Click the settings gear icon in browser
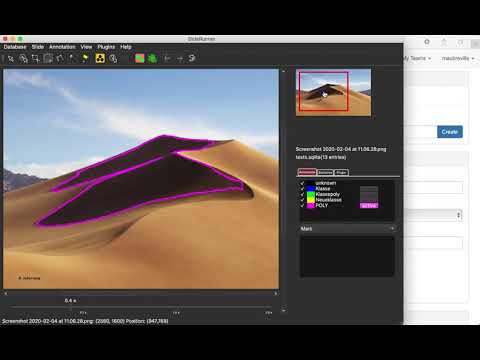480x360 pixels. pyautogui.click(x=427, y=42)
